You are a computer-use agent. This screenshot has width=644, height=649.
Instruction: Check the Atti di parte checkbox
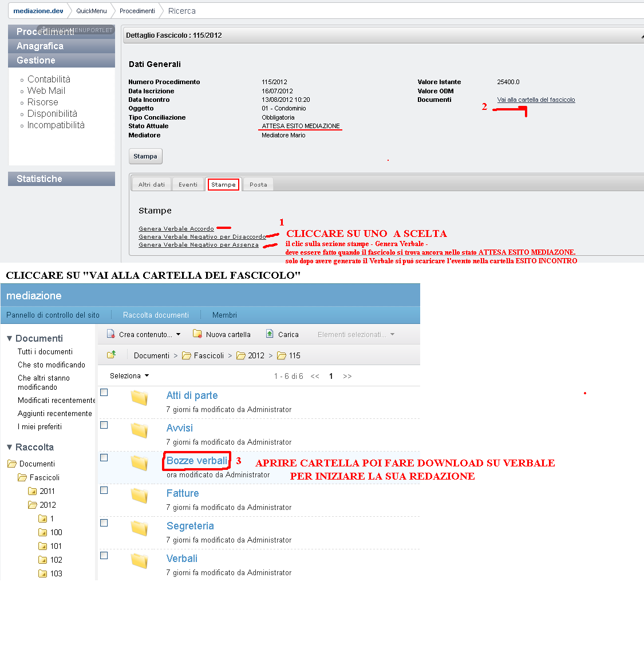104,393
